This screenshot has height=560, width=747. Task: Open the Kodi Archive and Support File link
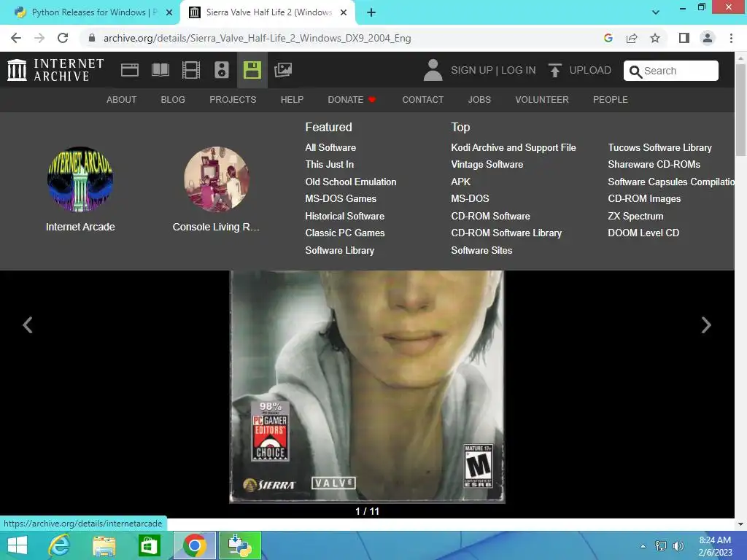pos(514,147)
